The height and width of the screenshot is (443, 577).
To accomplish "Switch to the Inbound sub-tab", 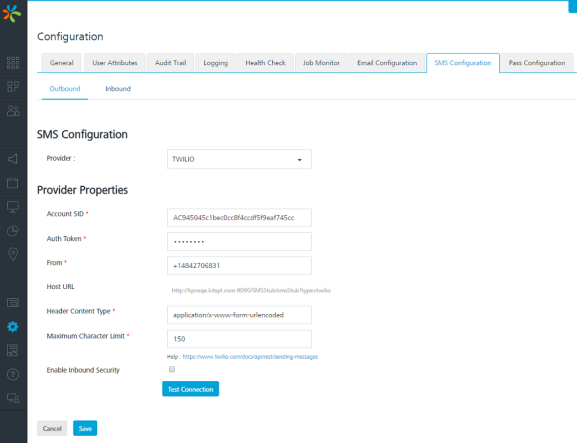I will [118, 89].
